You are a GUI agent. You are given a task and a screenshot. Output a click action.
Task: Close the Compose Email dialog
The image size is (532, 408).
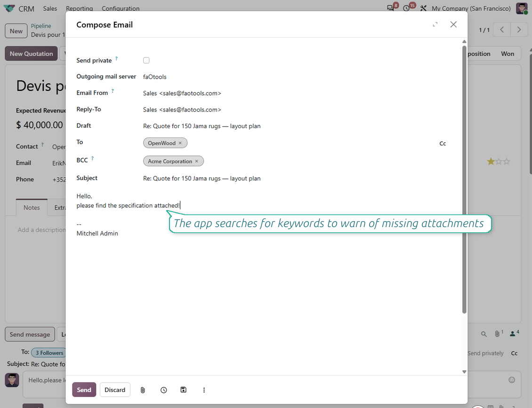tap(453, 24)
